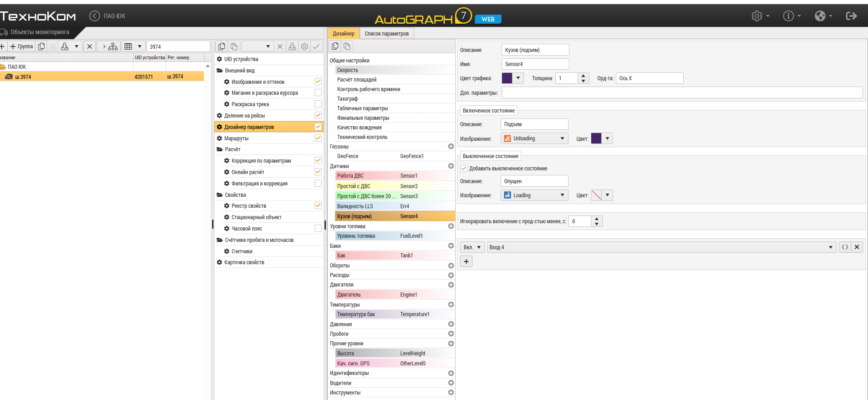Add a new sensor with plus next to Датчики
Viewport: 868px width, 400px height.
click(x=451, y=166)
